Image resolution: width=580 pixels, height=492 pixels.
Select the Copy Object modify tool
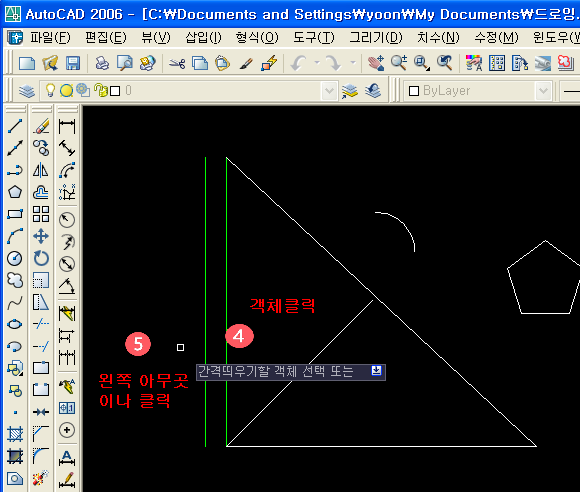click(41, 148)
